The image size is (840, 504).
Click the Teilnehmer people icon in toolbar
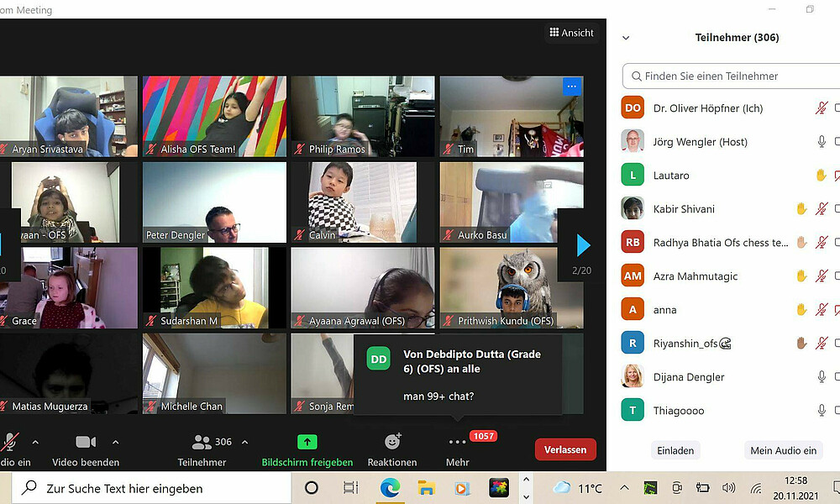click(x=202, y=442)
